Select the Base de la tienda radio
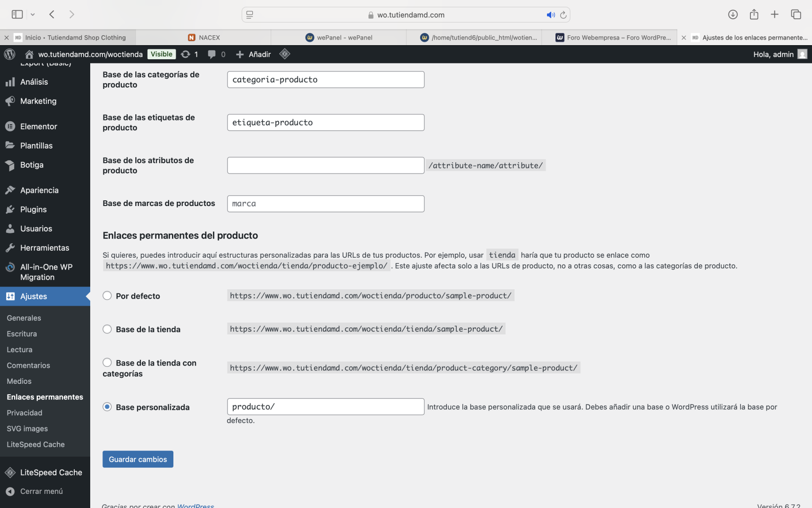The height and width of the screenshot is (508, 812). (x=107, y=329)
